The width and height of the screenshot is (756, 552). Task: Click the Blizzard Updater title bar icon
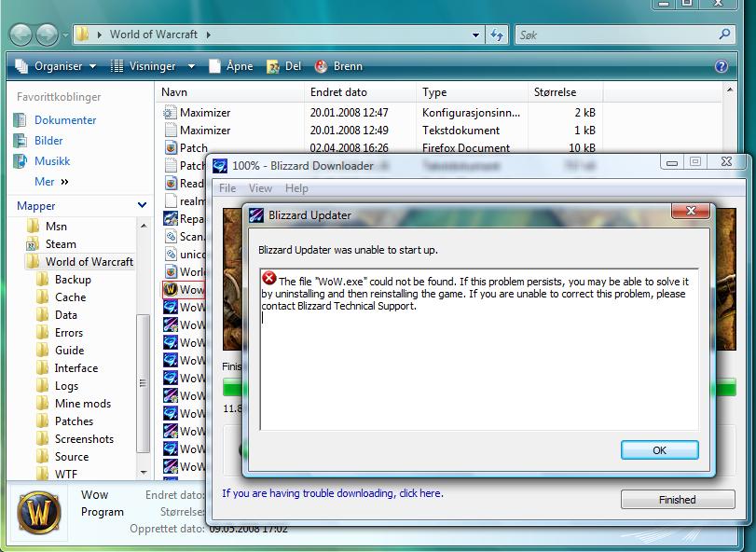pos(256,215)
